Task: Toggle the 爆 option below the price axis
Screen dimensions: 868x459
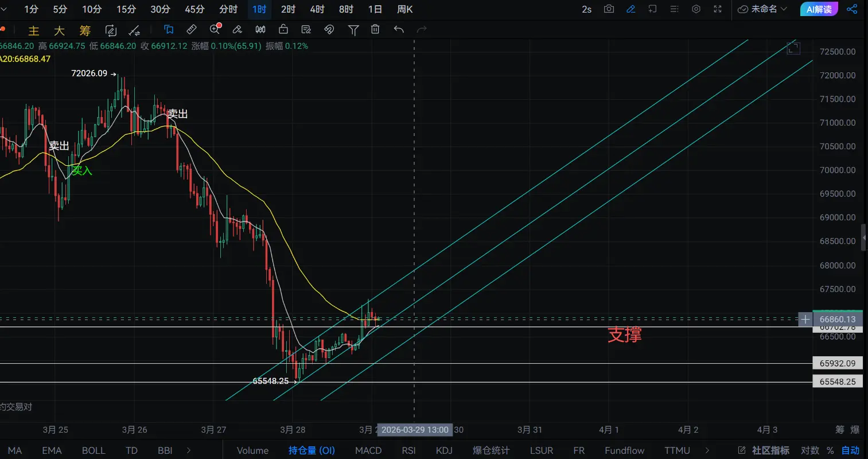Action: (x=855, y=430)
